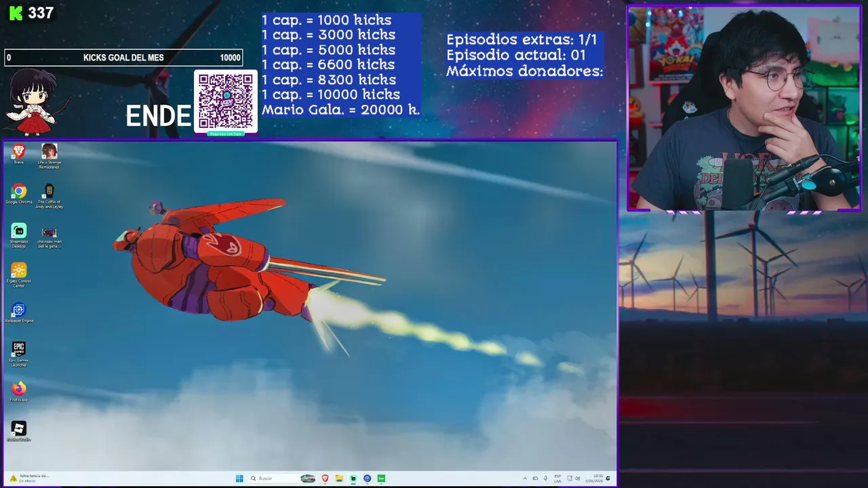Open the green app icon in taskbar
This screenshot has height=488, width=868.
(381, 479)
